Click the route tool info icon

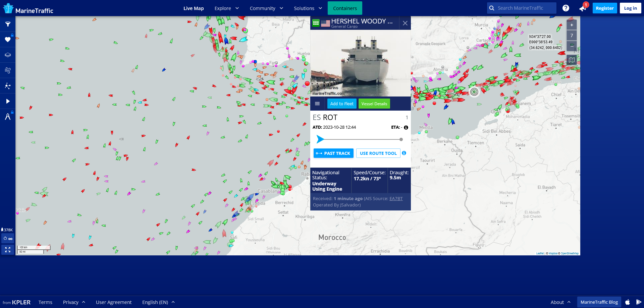point(404,153)
